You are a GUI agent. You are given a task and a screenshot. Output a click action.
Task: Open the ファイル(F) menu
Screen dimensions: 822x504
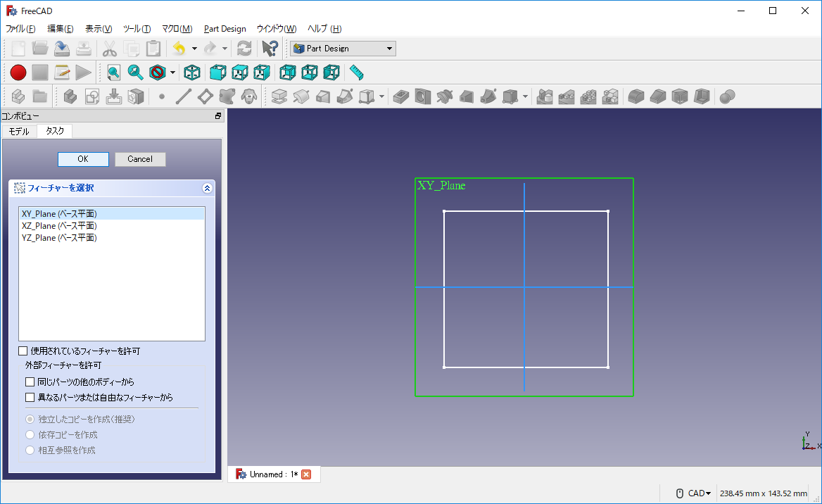20,29
